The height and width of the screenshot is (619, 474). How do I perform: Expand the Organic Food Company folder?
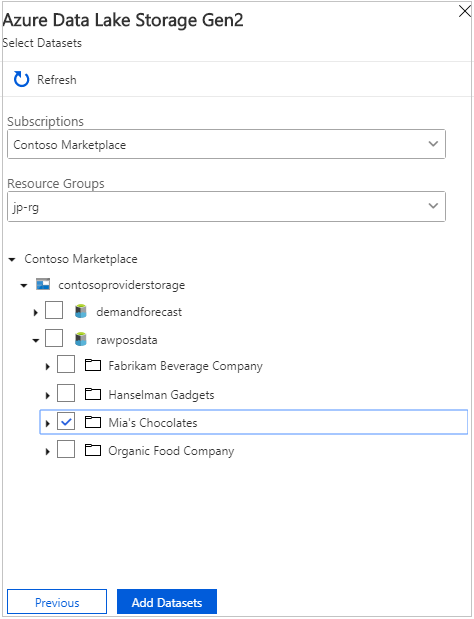48,452
